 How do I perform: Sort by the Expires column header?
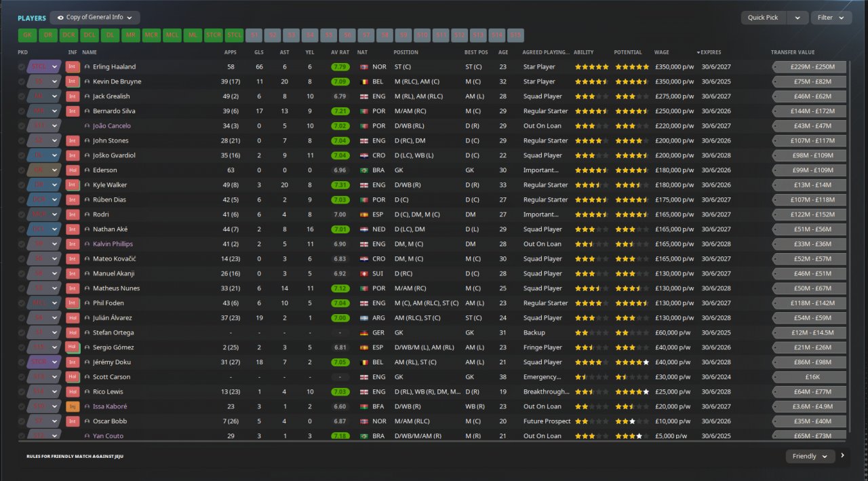coord(710,52)
